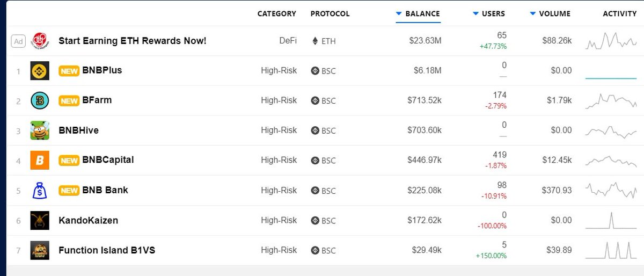644x276 pixels.
Task: Click the NEW badge beside BNB Bank
Action: click(x=69, y=190)
